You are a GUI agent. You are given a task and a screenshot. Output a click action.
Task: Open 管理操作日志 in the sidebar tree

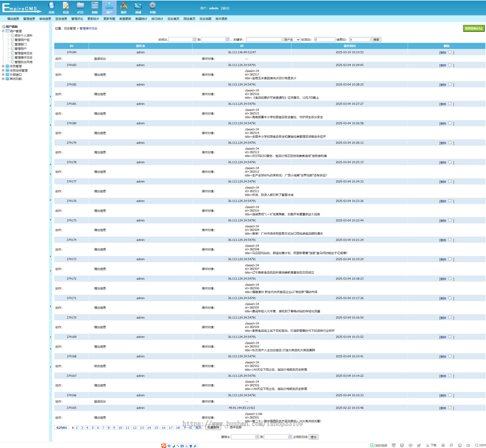23,58
